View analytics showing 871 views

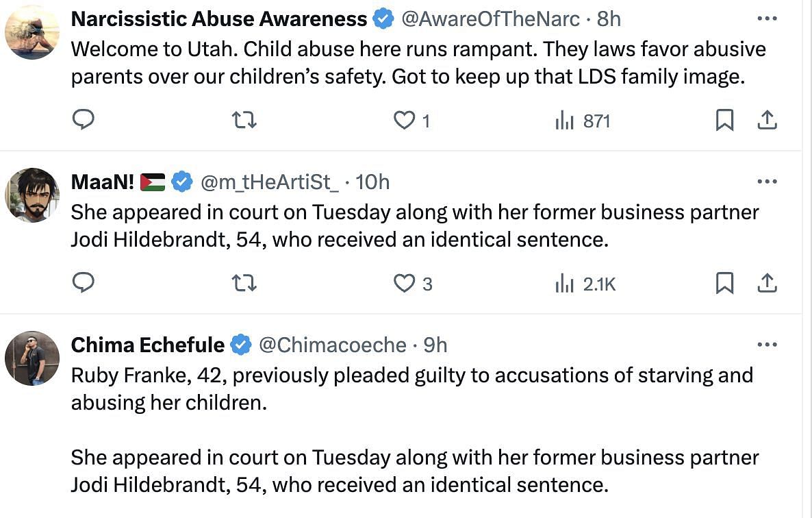pyautogui.click(x=583, y=121)
